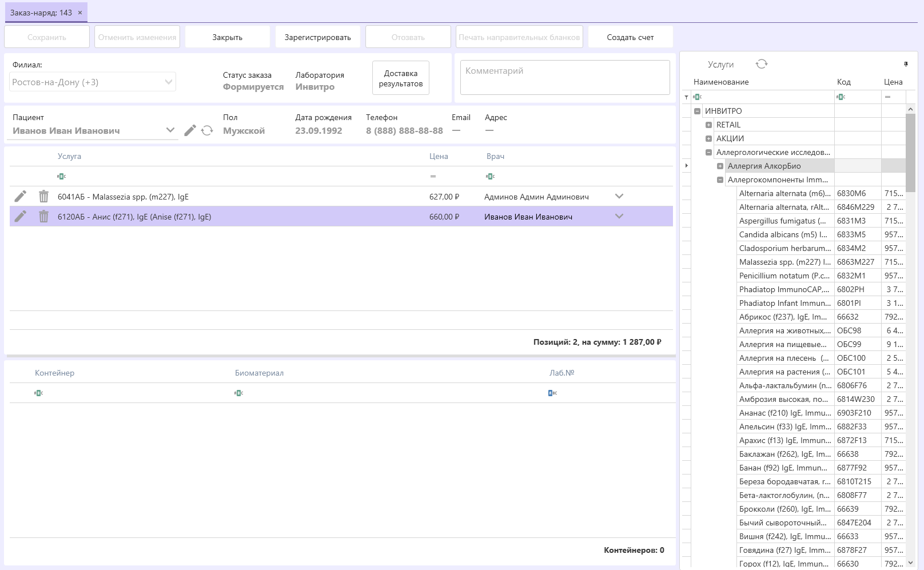The height and width of the screenshot is (570, 924).
Task: Sort by the Код column header
Action: [x=843, y=82]
